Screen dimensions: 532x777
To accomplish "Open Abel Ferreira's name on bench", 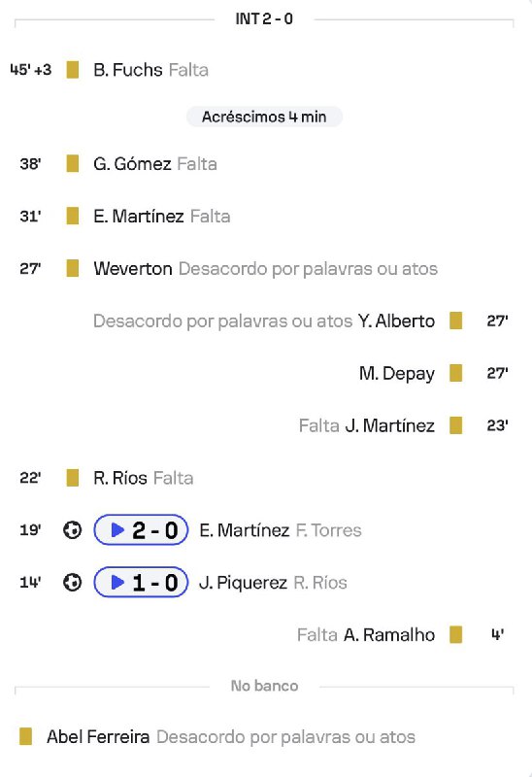I will click(98, 737).
